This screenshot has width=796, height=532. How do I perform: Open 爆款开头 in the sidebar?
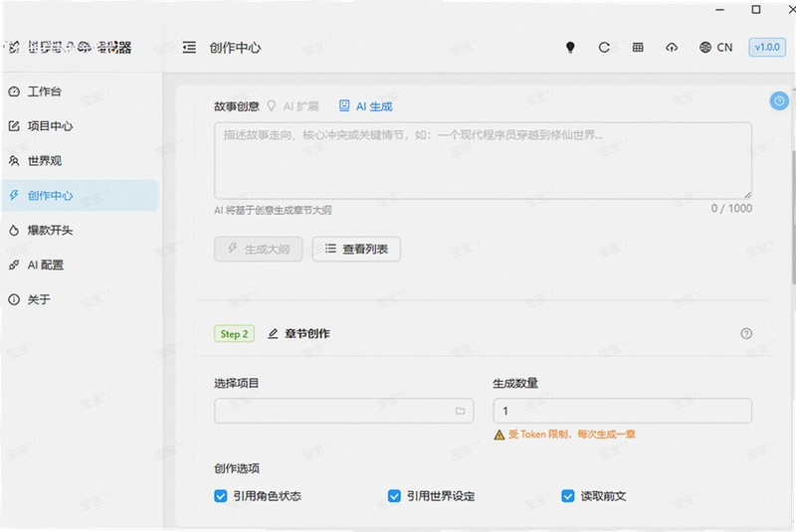[81, 231]
